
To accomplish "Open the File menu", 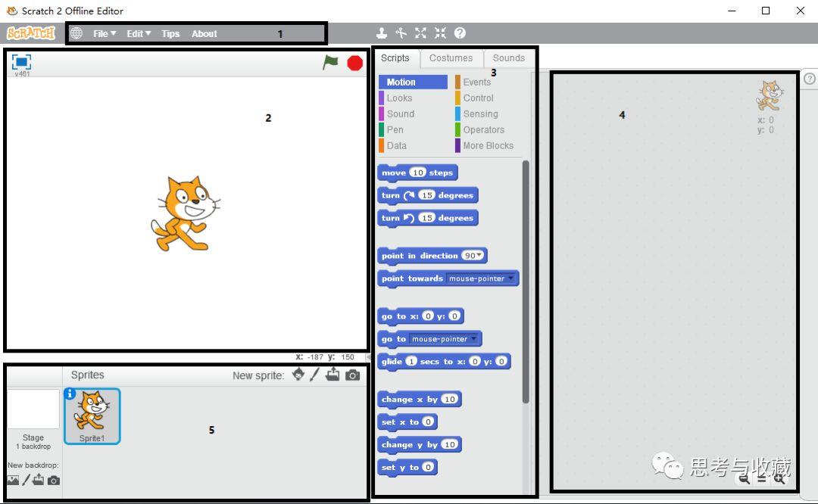I will [105, 33].
